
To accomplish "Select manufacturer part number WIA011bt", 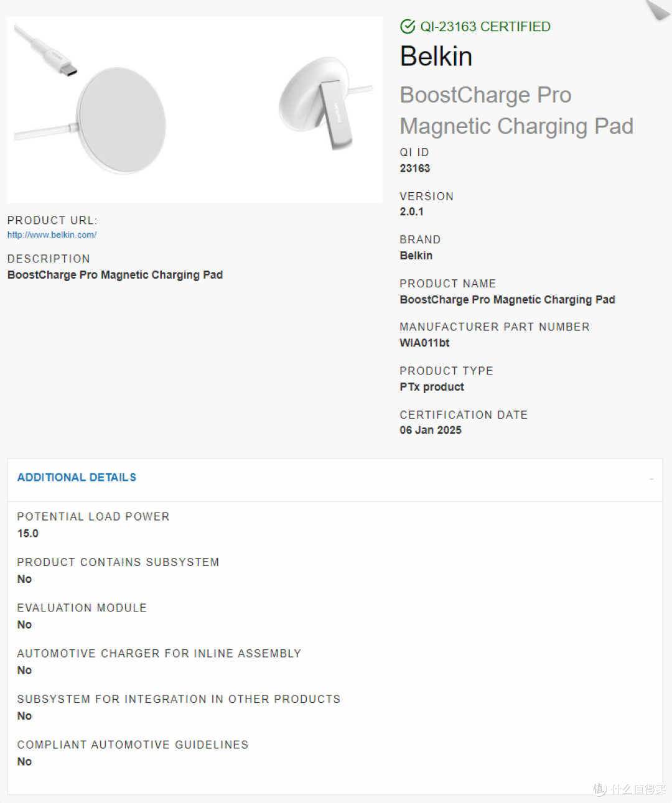I will tap(424, 343).
